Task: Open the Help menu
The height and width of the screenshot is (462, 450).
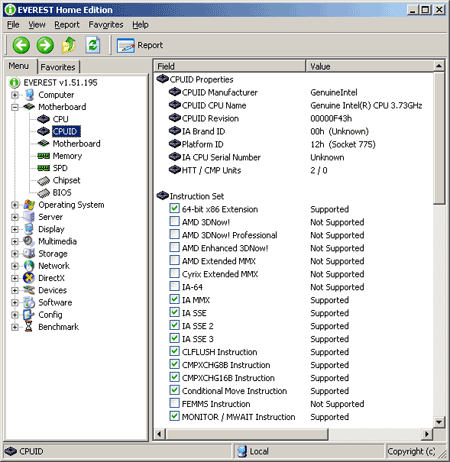Action: tap(140, 25)
